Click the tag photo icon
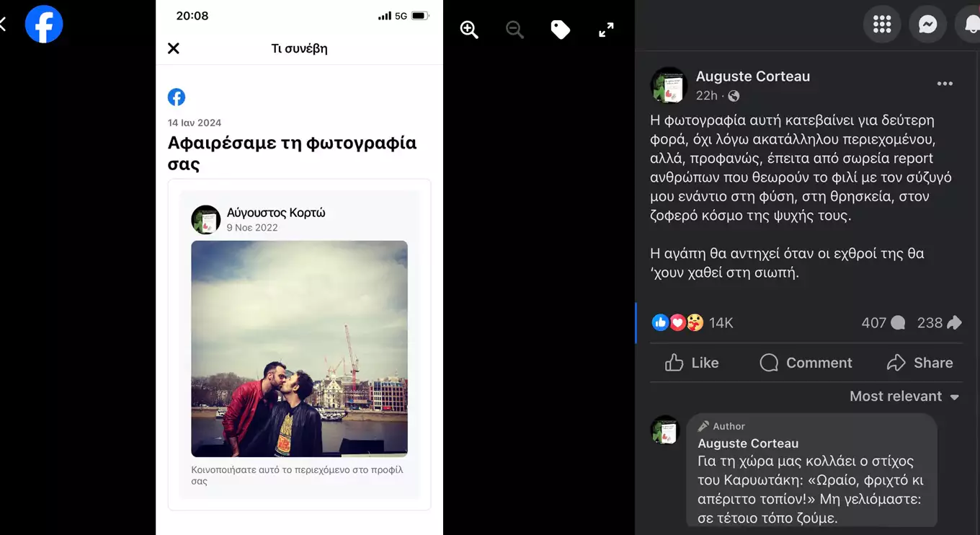This screenshot has width=980, height=535. click(x=560, y=30)
